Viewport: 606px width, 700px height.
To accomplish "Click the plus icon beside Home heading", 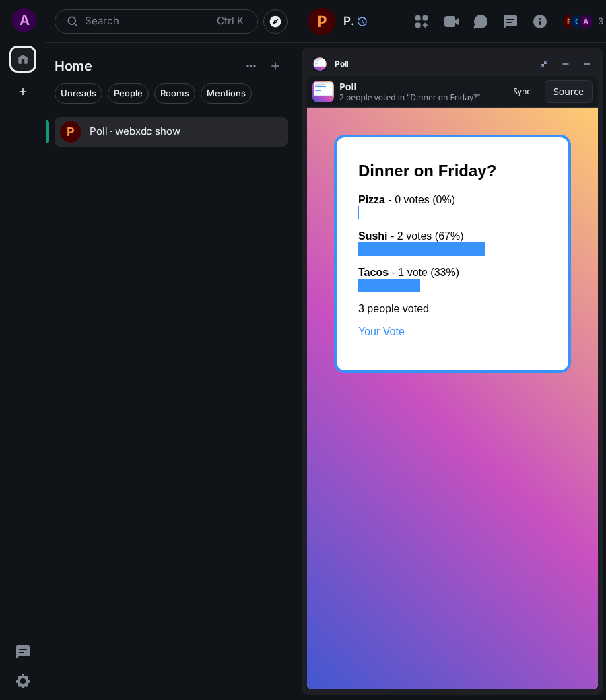I will pyautogui.click(x=275, y=66).
